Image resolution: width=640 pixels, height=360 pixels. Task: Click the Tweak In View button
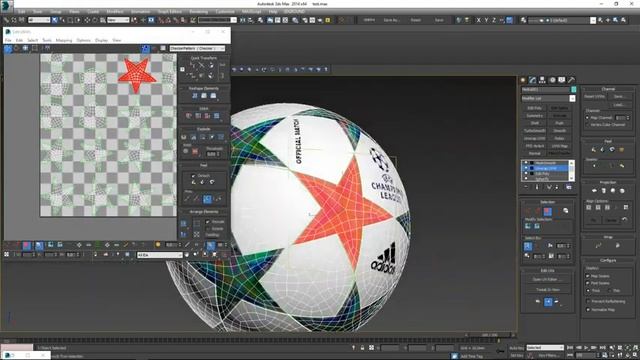[547, 289]
